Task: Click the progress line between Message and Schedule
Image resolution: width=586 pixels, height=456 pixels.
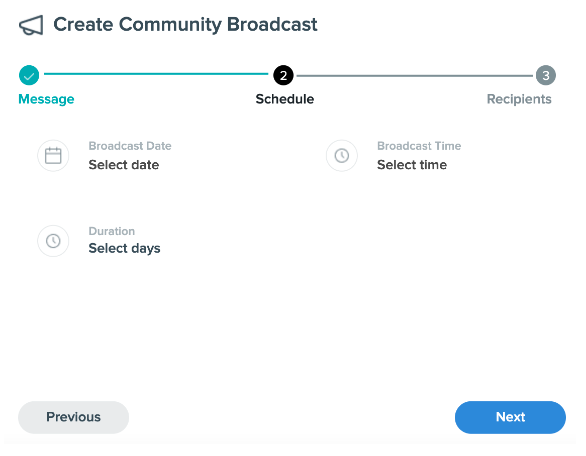Action: (156, 74)
